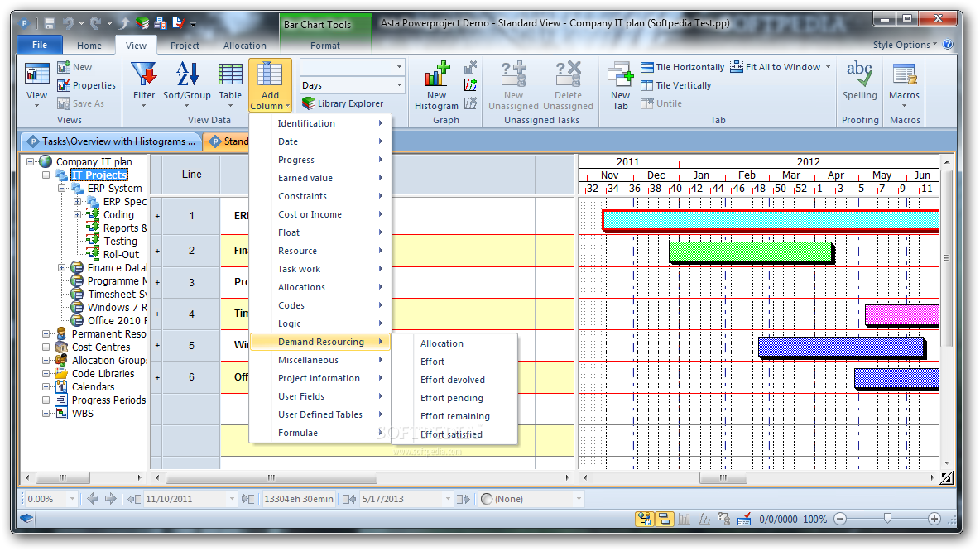Select Calendars in the project tree
Viewport: 980px width, 551px height.
(94, 386)
